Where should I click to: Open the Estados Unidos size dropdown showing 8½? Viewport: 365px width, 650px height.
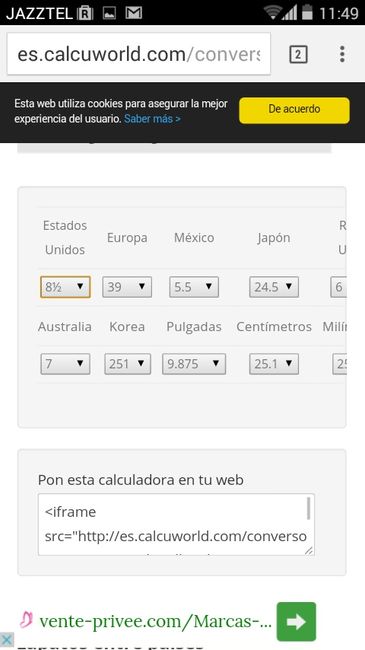tap(65, 287)
